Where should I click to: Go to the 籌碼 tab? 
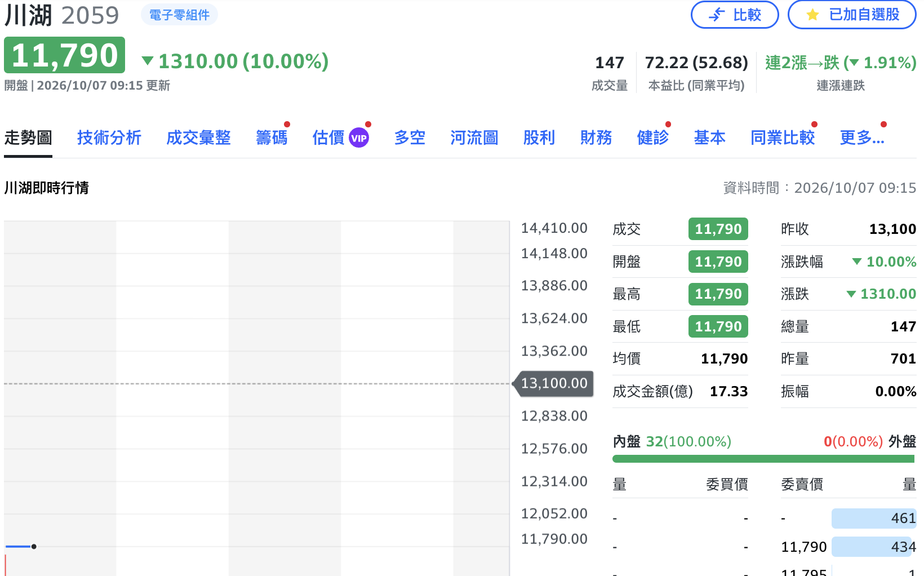[272, 138]
